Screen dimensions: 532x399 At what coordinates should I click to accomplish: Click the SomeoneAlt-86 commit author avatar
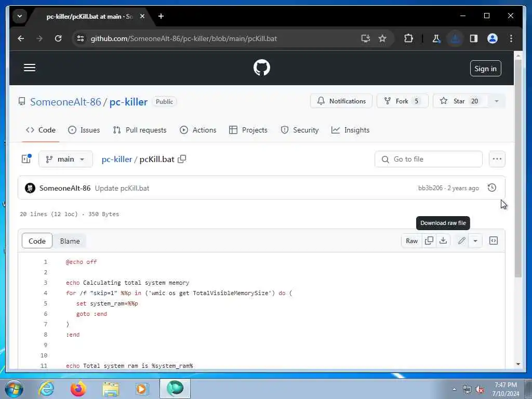[30, 188]
